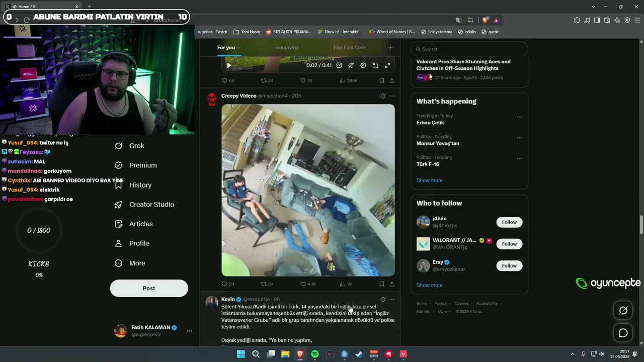This screenshot has width=644, height=362.
Task: Reply to the Creepy Videos post
Action: (x=228, y=284)
